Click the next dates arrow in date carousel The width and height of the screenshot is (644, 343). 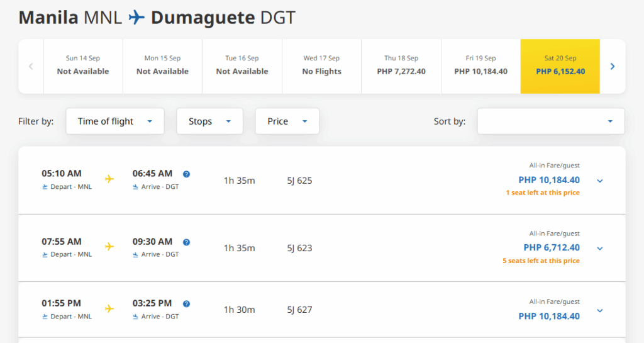[x=613, y=66]
